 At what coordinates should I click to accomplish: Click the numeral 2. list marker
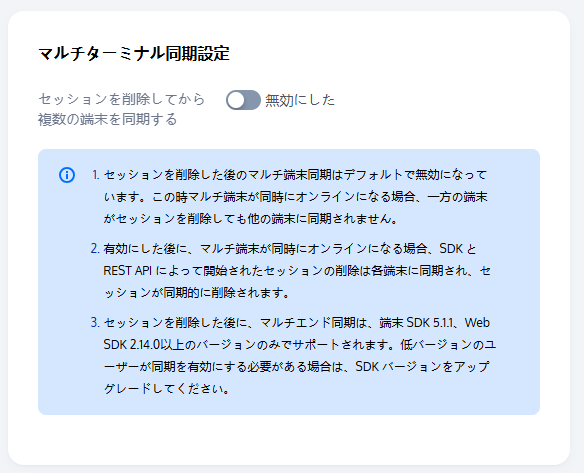click(95, 248)
